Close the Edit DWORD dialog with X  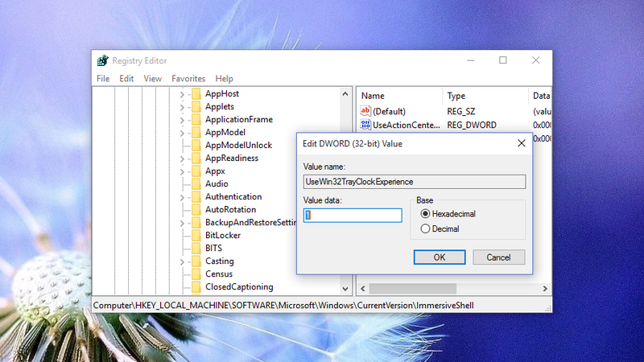pos(521,143)
